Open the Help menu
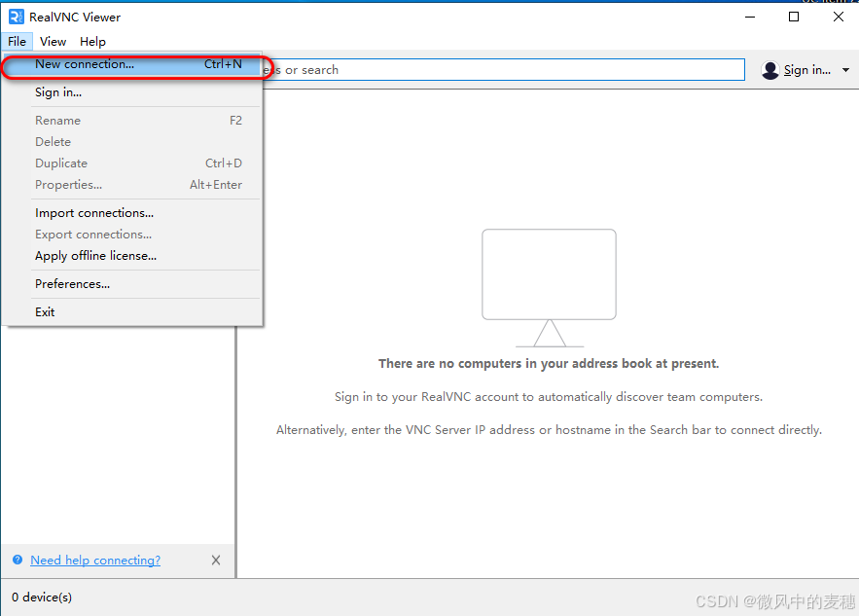Viewport: 859px width, 616px height. [x=92, y=42]
